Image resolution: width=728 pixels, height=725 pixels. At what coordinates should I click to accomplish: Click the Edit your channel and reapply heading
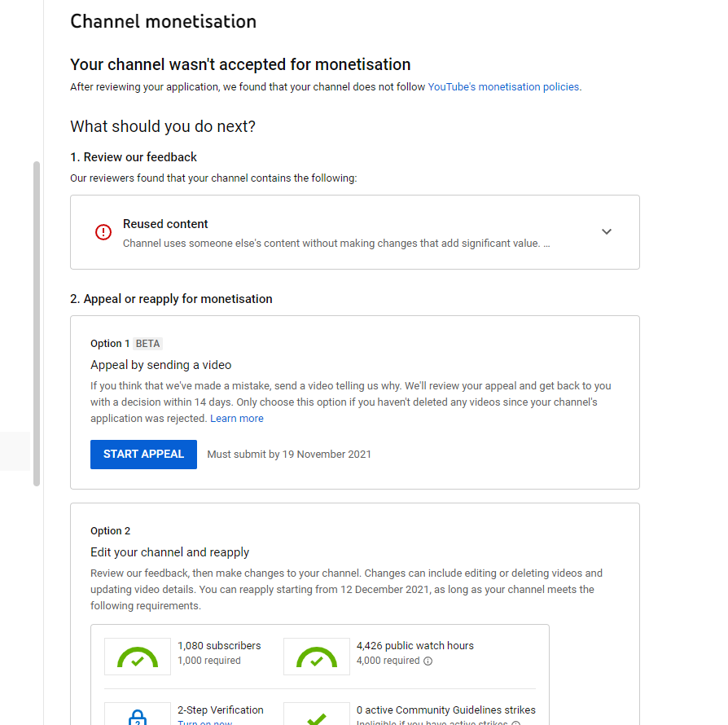(169, 552)
